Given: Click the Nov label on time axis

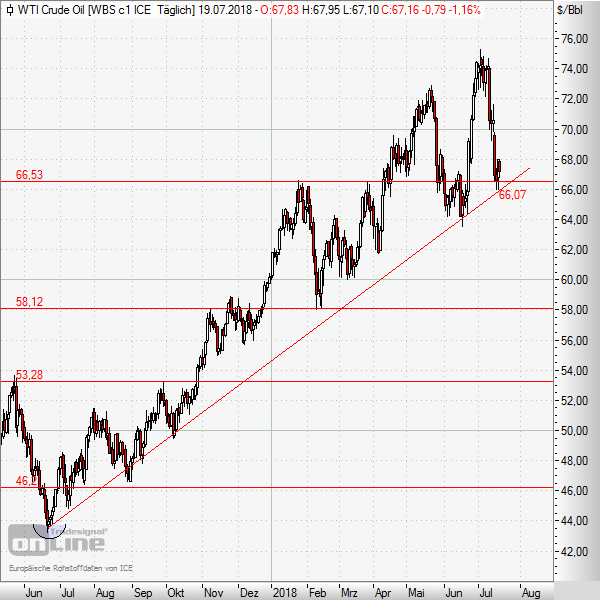Looking at the screenshot, I should point(214,593).
